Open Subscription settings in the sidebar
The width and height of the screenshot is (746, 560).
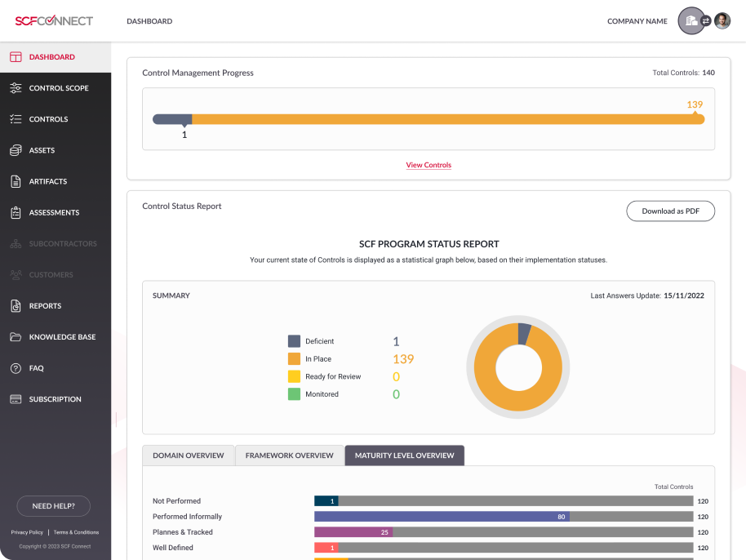(16, 399)
